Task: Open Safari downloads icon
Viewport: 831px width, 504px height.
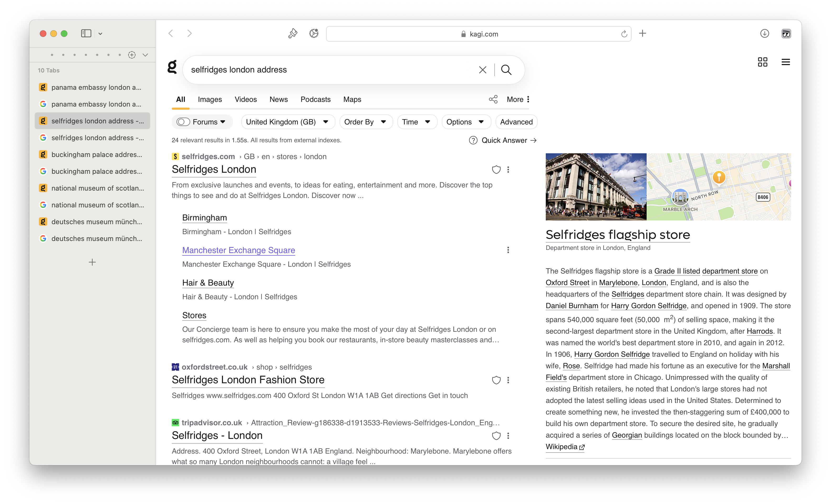Action: [x=764, y=33]
